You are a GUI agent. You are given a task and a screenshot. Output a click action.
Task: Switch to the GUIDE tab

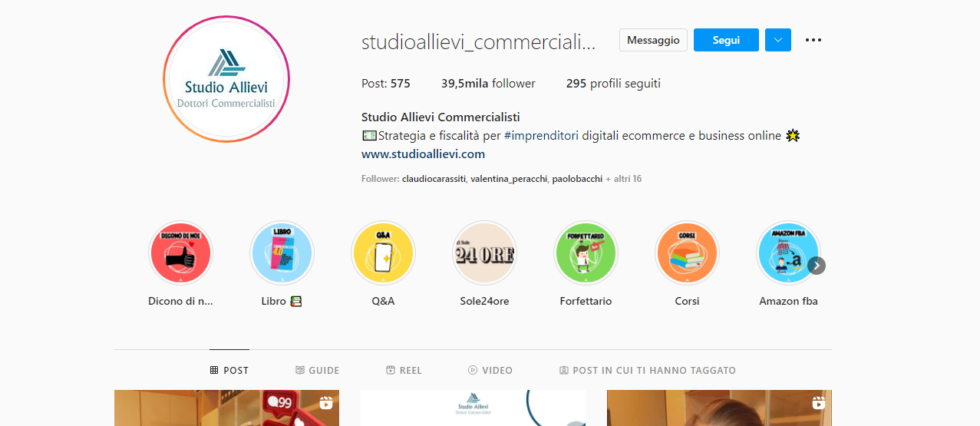[317, 370]
